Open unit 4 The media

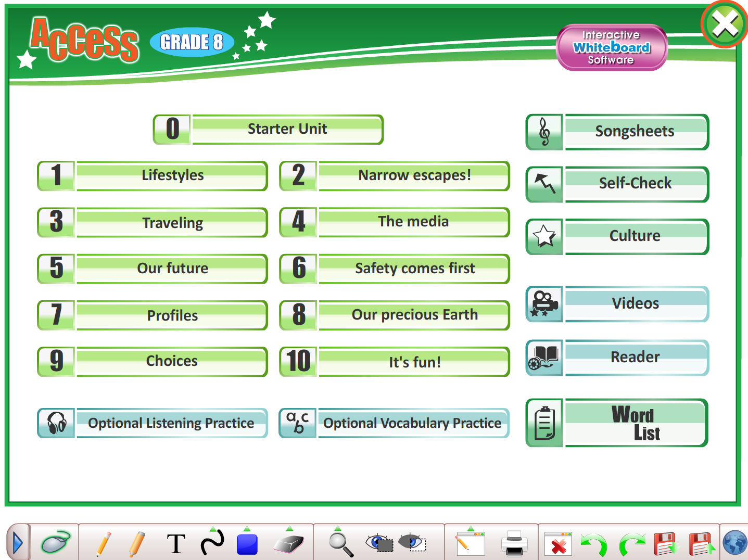click(413, 222)
